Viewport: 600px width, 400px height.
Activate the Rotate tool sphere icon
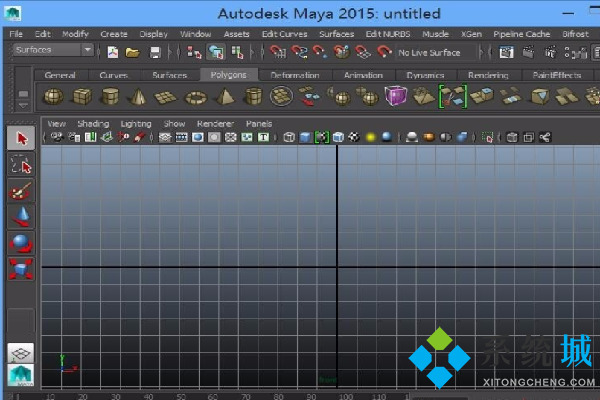[21, 242]
